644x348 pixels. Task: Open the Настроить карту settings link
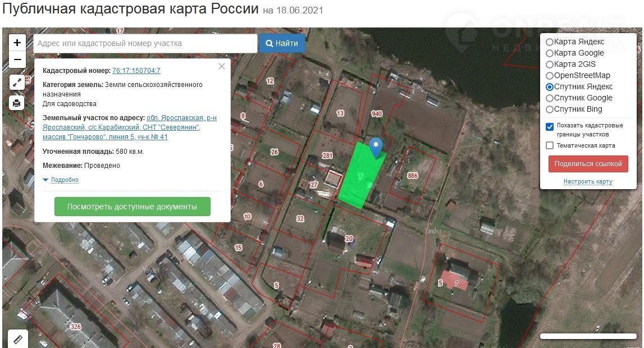(x=588, y=181)
